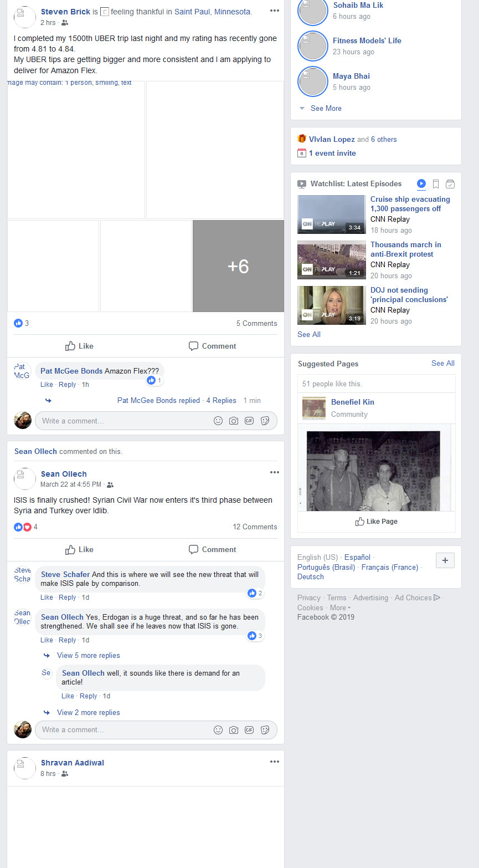Open 'Thousands march in anti-Brexit protest' title
Viewport: 479px width, 868px height.
(406, 249)
